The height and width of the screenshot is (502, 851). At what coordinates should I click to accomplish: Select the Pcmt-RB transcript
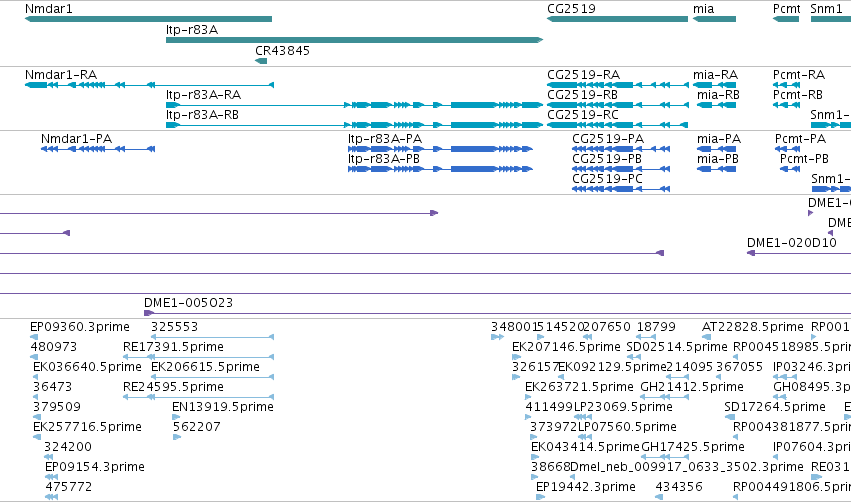[x=786, y=105]
